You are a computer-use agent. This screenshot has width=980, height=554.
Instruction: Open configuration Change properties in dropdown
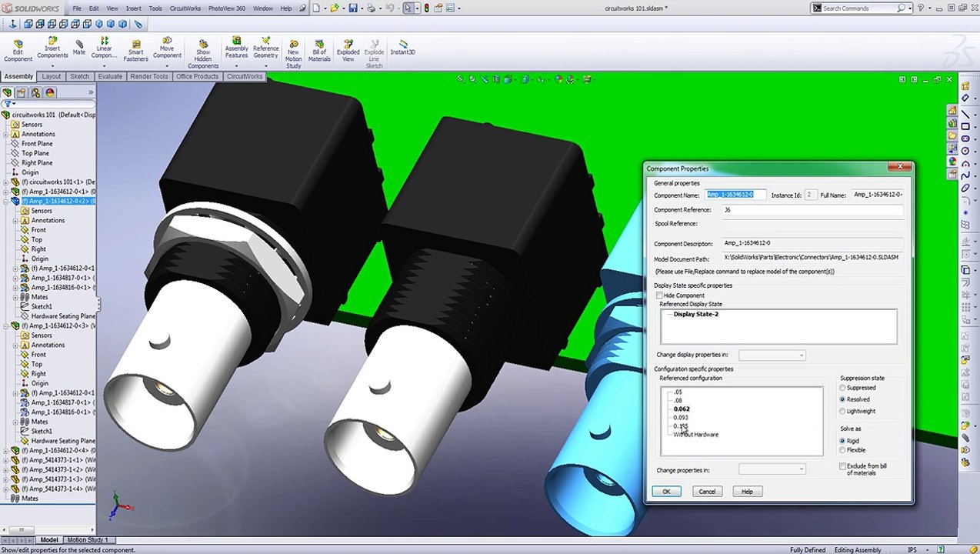(x=772, y=469)
